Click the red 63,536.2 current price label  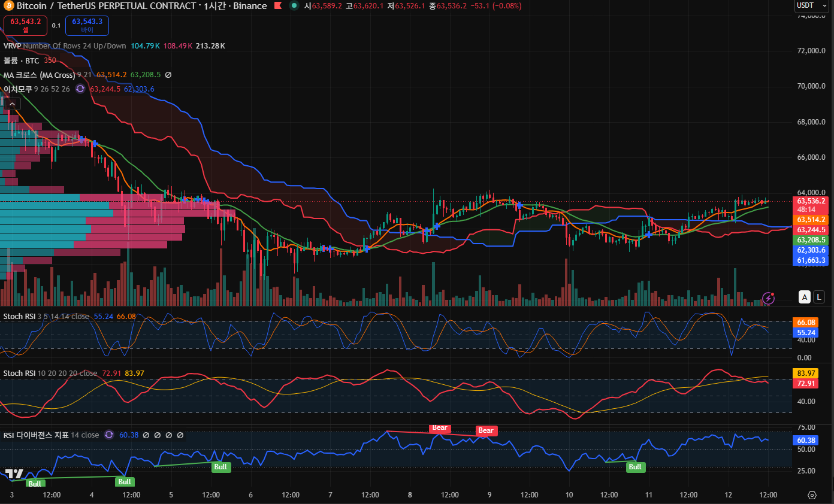(812, 201)
